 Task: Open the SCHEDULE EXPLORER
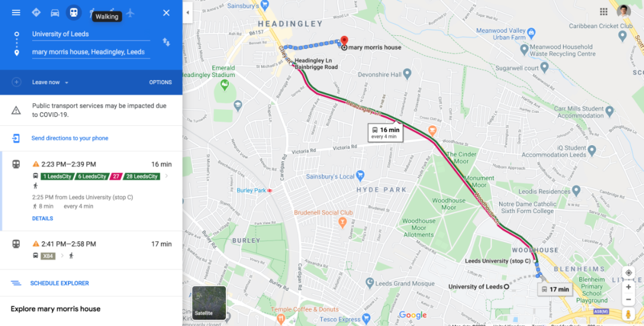pyautogui.click(x=60, y=283)
